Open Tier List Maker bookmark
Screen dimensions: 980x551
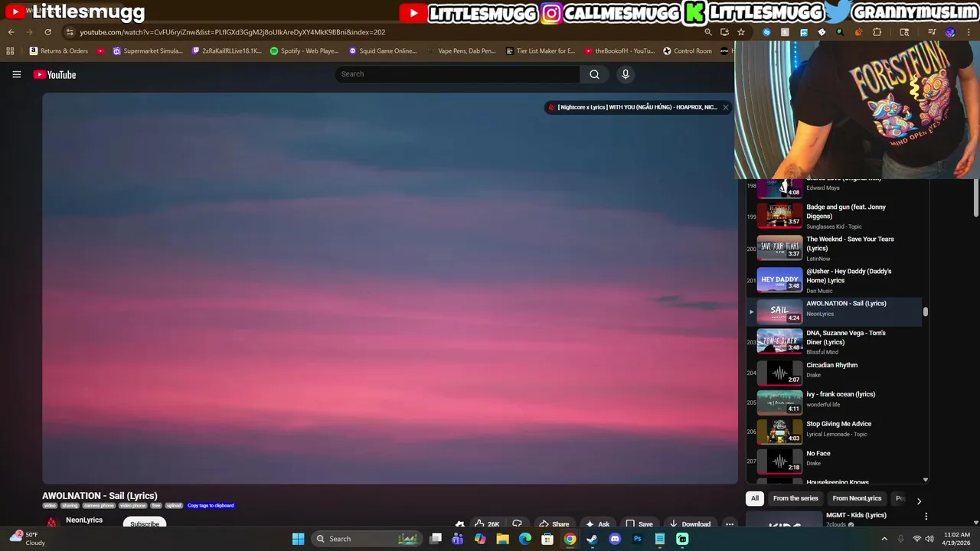point(541,51)
